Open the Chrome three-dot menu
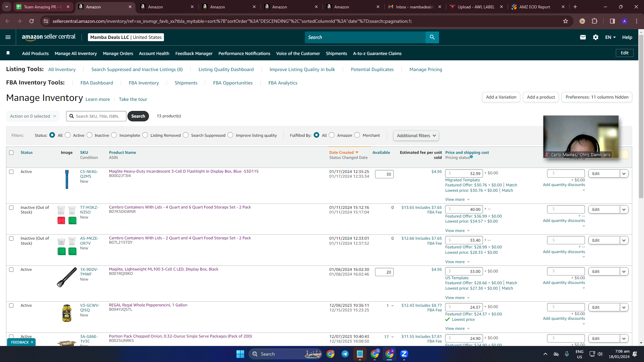This screenshot has height=362, width=644. click(637, 21)
